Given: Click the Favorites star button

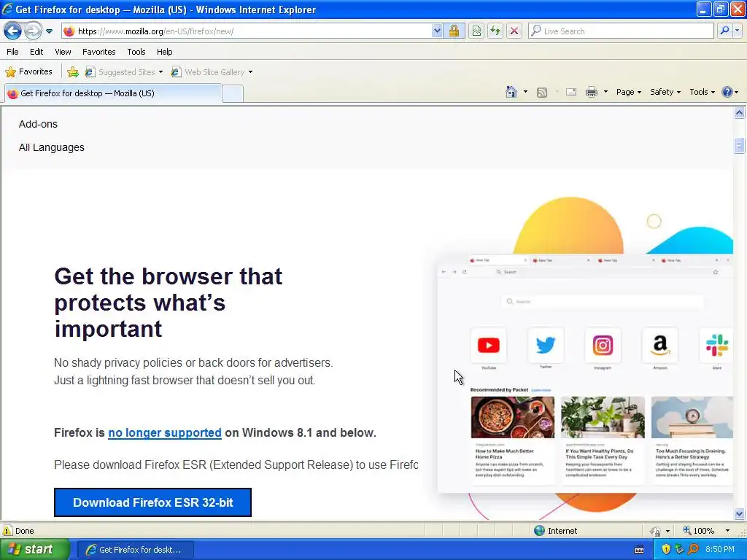Looking at the screenshot, I should pyautogui.click(x=28, y=72).
